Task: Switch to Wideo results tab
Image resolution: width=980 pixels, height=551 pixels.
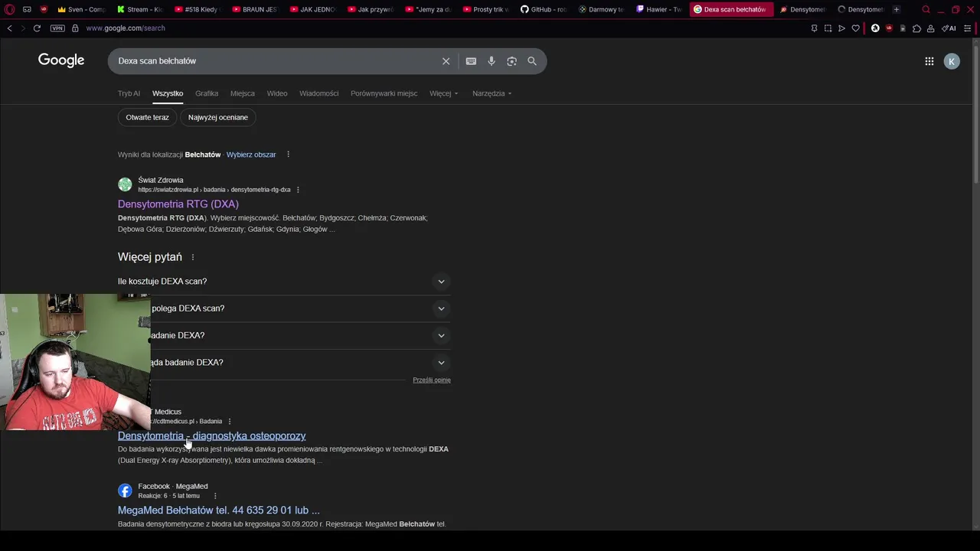Action: [277, 93]
